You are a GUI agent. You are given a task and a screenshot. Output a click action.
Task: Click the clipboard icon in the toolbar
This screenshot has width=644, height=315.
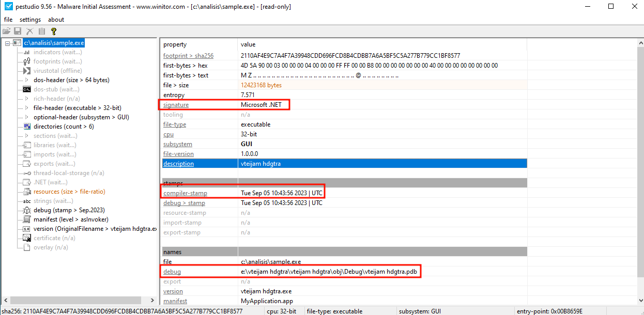[x=41, y=30]
